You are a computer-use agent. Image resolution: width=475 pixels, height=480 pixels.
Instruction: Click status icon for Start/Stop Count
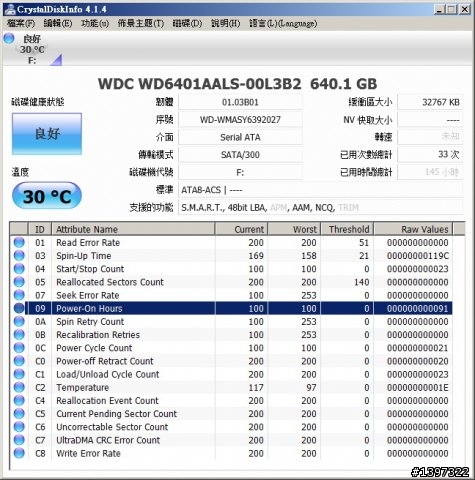click(x=19, y=269)
